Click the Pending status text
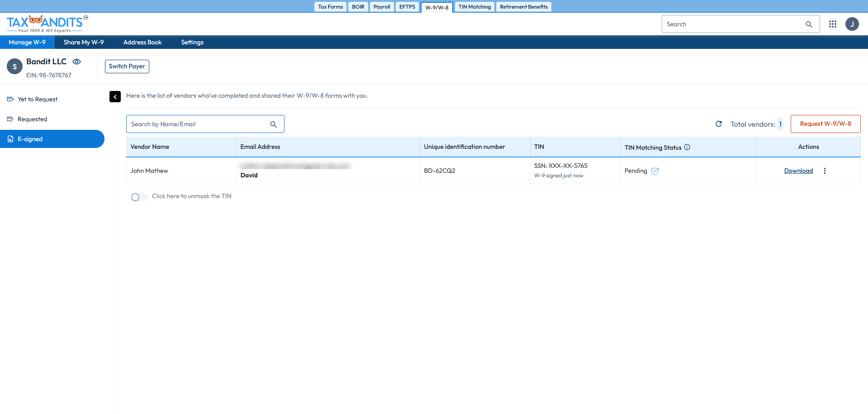 (x=636, y=171)
